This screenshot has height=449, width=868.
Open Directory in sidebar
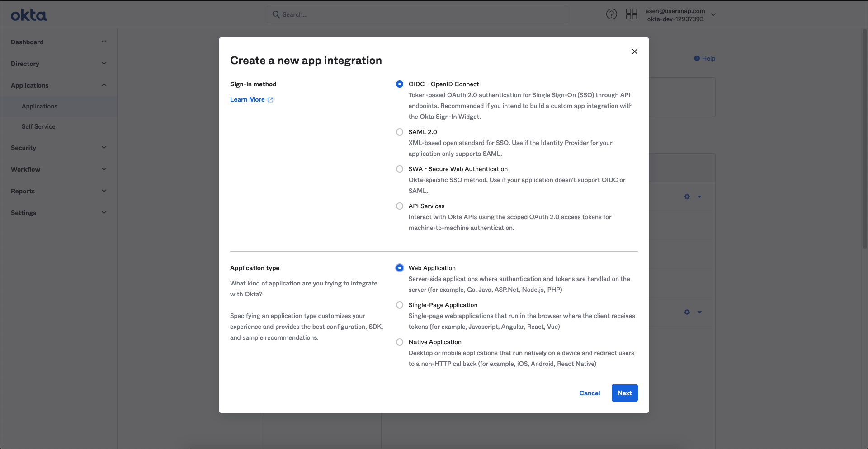[x=25, y=64]
